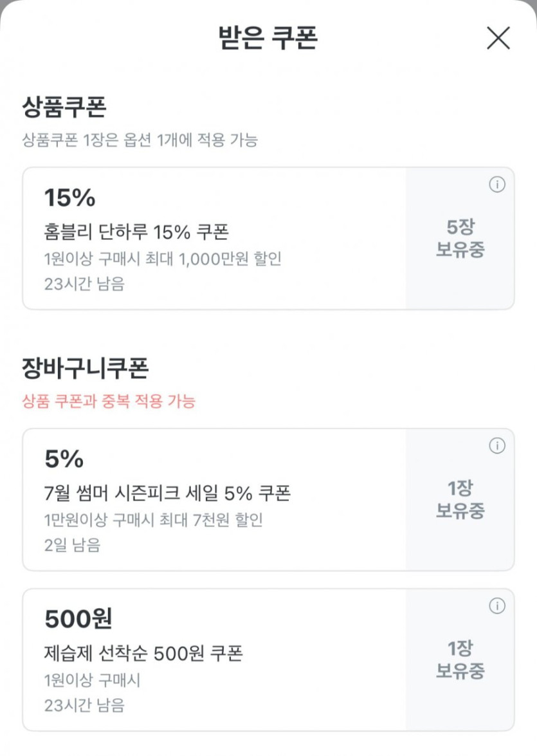537x756 pixels.
Task: Select the bold 500원 discount amount
Action: coord(78,620)
